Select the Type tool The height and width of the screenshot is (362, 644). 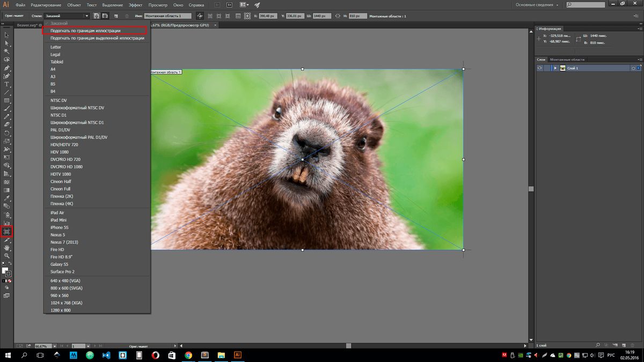tap(7, 84)
